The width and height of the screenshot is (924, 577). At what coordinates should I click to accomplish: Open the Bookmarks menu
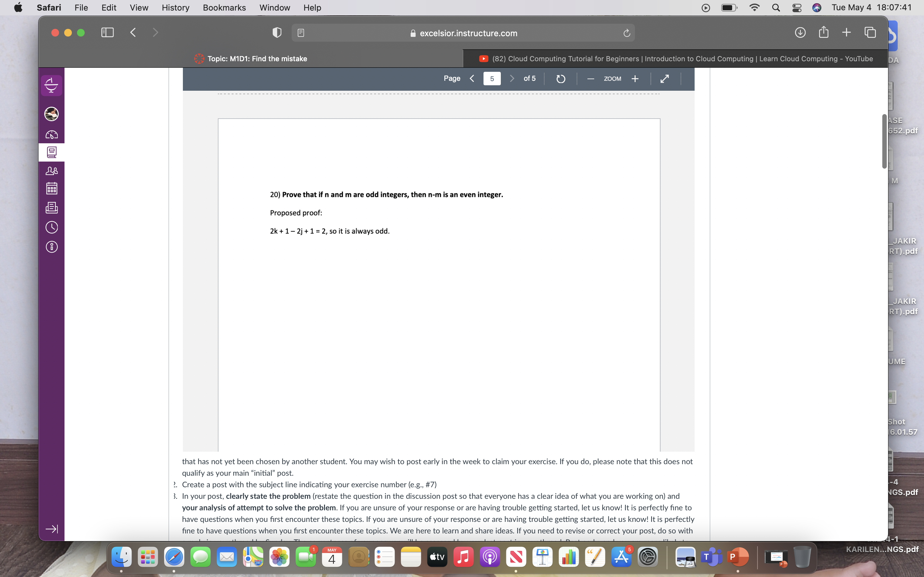point(224,8)
